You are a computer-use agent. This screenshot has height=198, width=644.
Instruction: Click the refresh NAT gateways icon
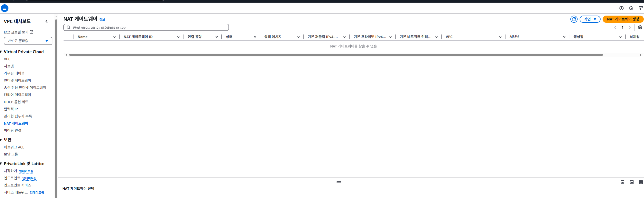[x=574, y=19]
